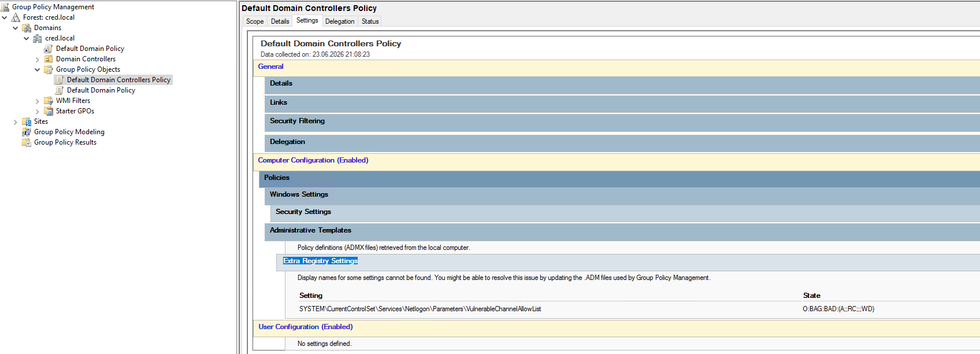The image size is (980, 354).
Task: Expand the Security Filtering section
Action: (622, 123)
